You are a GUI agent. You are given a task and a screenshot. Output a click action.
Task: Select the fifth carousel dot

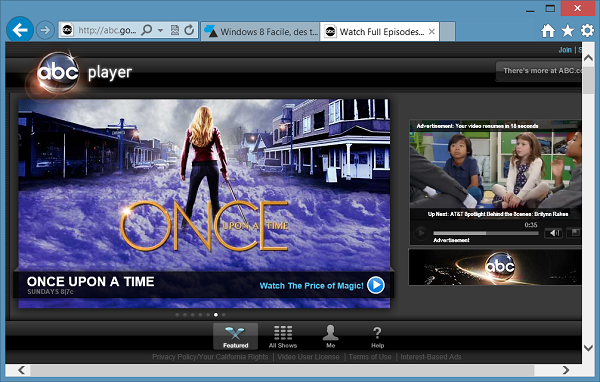pos(208,315)
